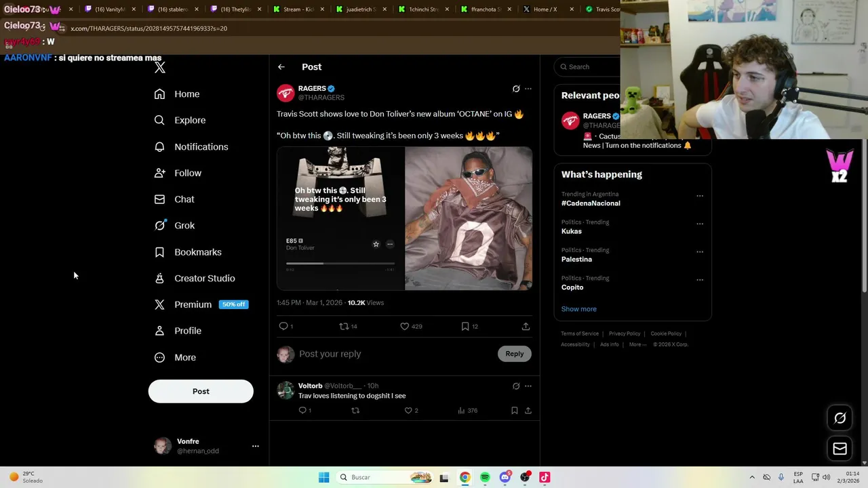Click the Reply button
This screenshot has width=868, height=488.
click(515, 354)
